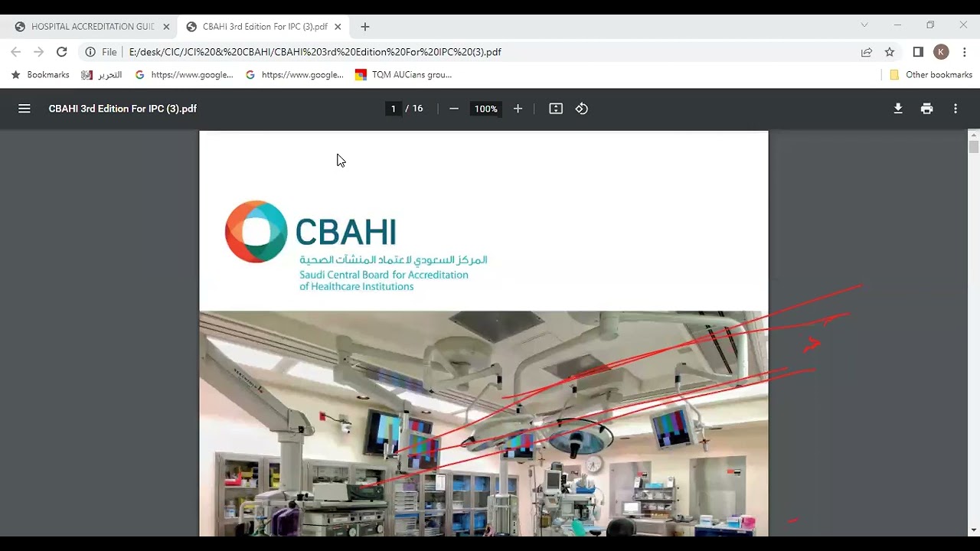The height and width of the screenshot is (551, 980).
Task: Click the PDF title CBAHI 3rd Edition For IPC (3).pdf
Action: coord(122,109)
